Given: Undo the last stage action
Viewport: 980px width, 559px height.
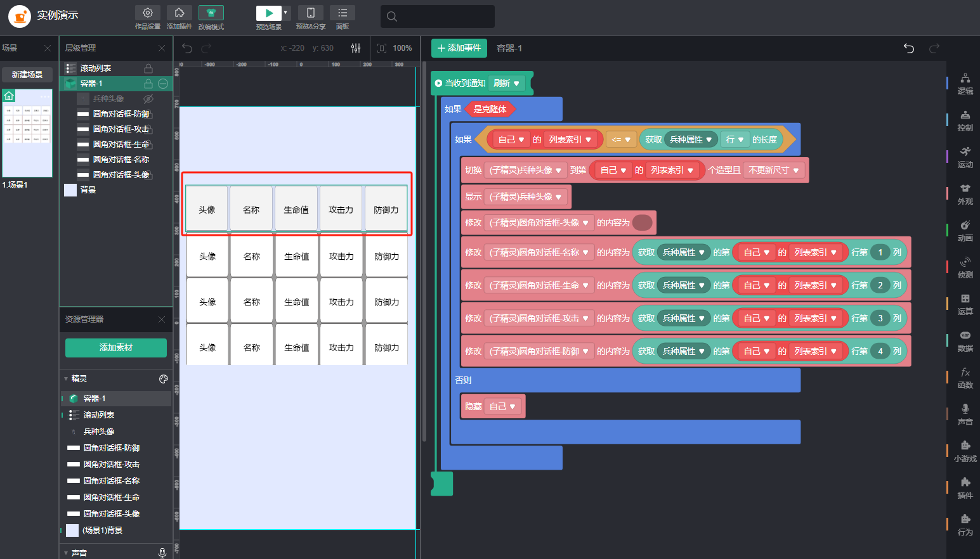Looking at the screenshot, I should pyautogui.click(x=187, y=48).
